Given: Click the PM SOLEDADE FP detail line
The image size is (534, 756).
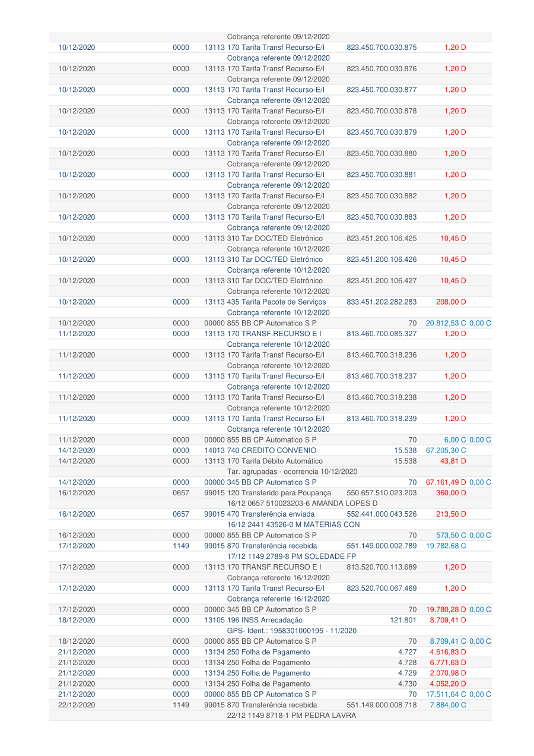Looking at the screenshot, I should pos(293,556).
